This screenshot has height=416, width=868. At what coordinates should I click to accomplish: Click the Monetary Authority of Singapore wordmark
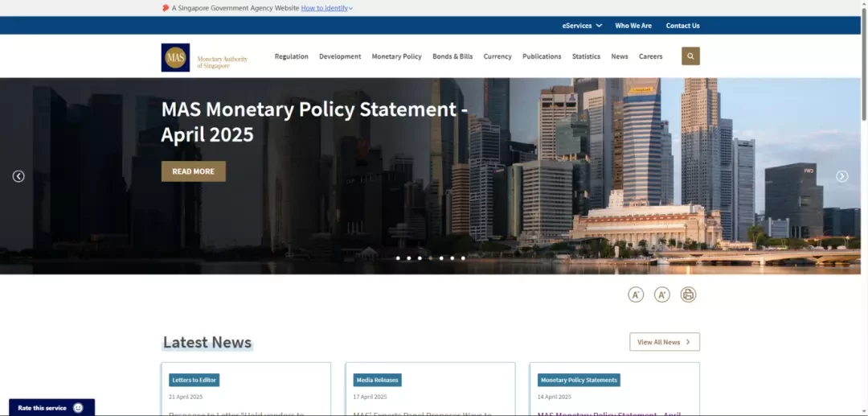click(x=222, y=62)
